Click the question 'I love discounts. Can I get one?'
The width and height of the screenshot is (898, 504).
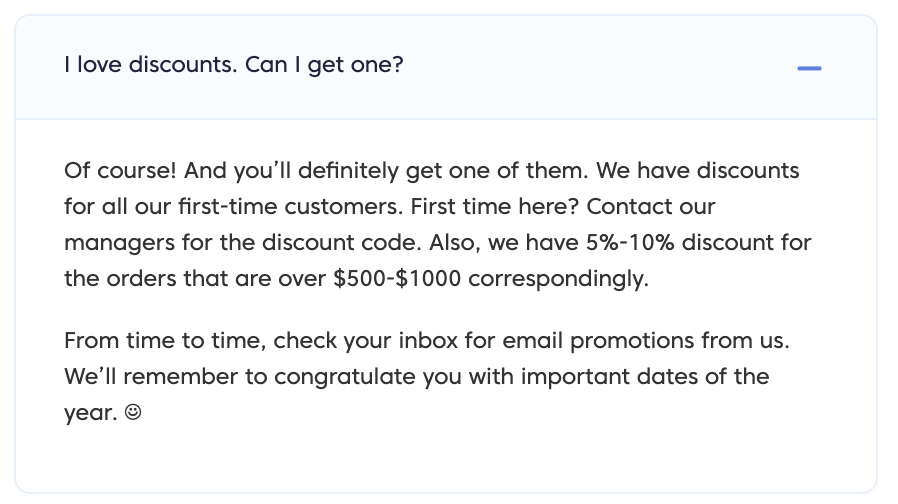tap(234, 65)
